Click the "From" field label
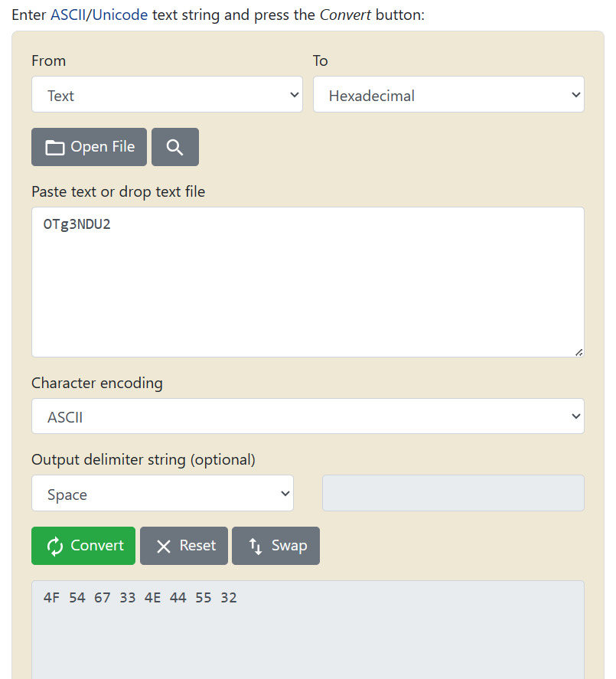 pyautogui.click(x=48, y=60)
